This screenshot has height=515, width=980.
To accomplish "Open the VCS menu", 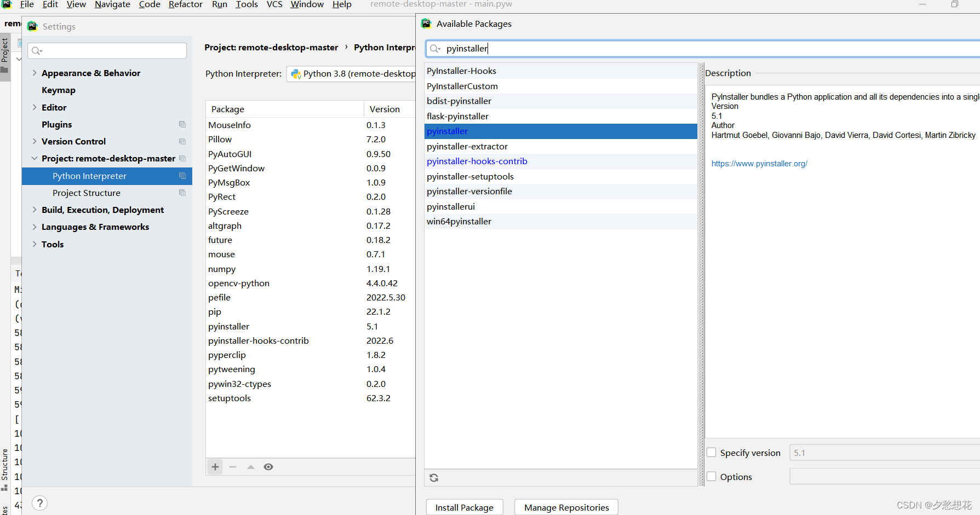I will [x=274, y=4].
